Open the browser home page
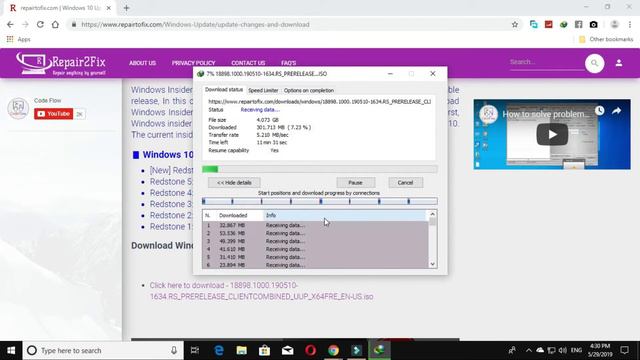This screenshot has width=640, height=360. pos(55,24)
